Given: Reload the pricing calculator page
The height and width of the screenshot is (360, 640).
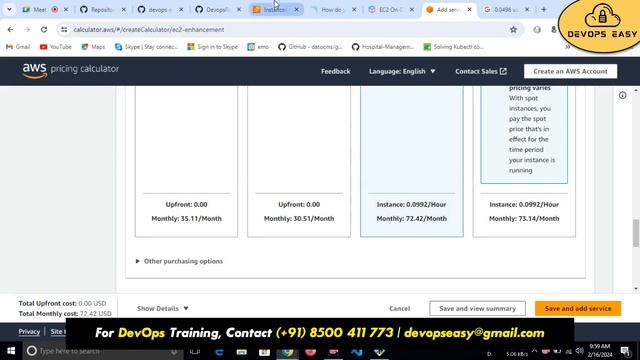Looking at the screenshot, I should pyautogui.click(x=44, y=29).
